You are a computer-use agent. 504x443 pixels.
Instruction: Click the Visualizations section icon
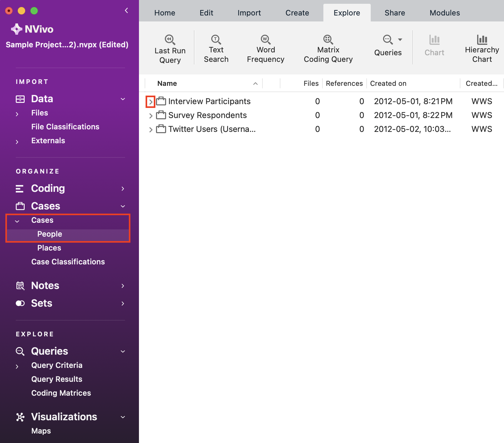pyautogui.click(x=20, y=417)
